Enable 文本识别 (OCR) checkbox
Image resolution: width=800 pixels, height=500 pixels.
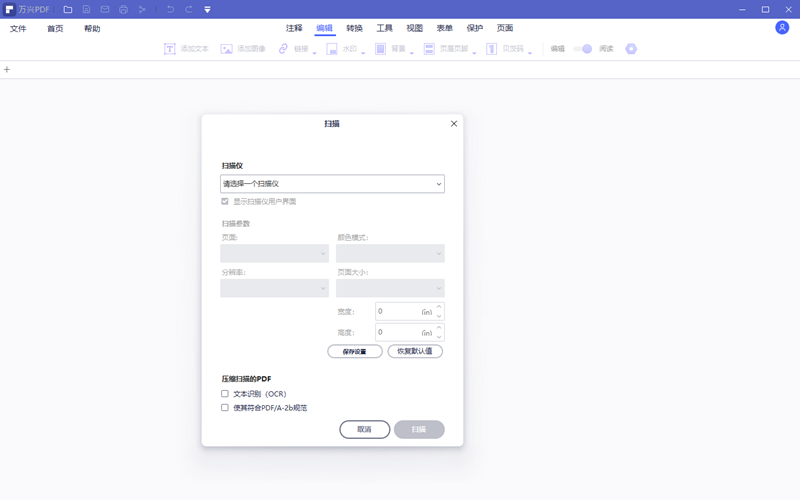click(x=225, y=393)
